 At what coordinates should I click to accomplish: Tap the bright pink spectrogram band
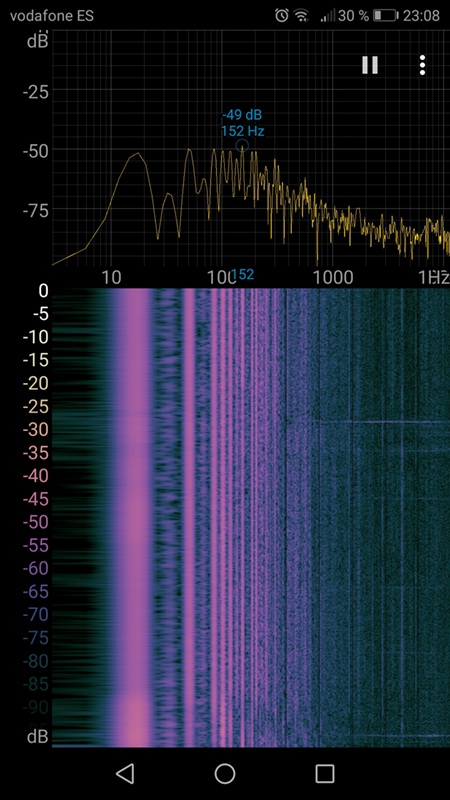click(134, 517)
